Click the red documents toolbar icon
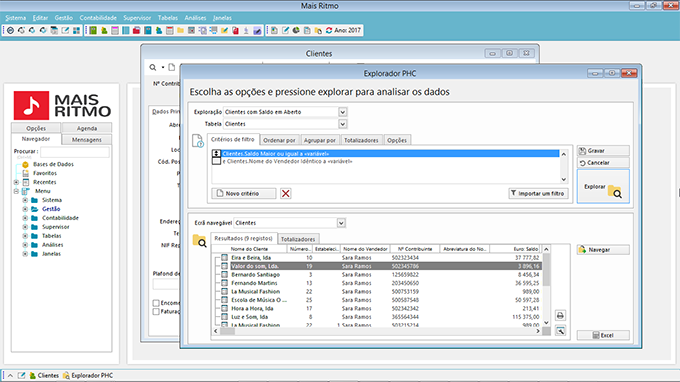The width and height of the screenshot is (680, 382). pos(235,30)
